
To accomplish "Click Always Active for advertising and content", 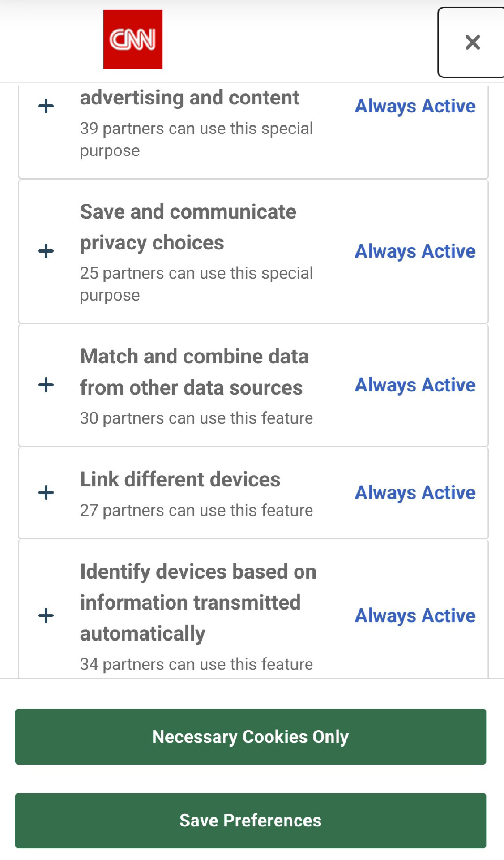I will [415, 107].
